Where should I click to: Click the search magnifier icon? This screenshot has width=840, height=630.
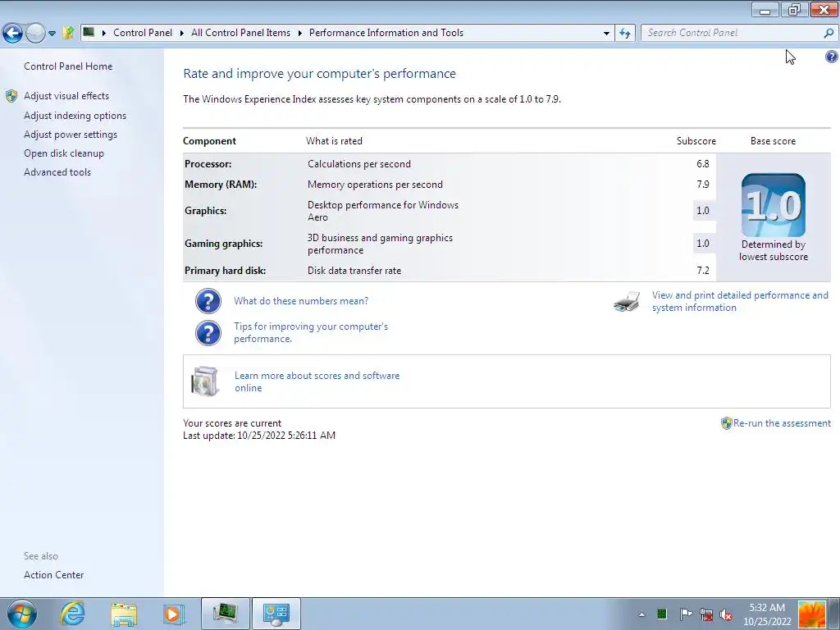[829, 33]
